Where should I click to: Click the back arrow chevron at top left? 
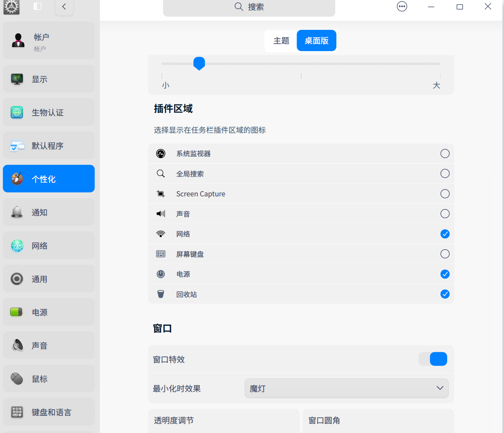pyautogui.click(x=64, y=7)
